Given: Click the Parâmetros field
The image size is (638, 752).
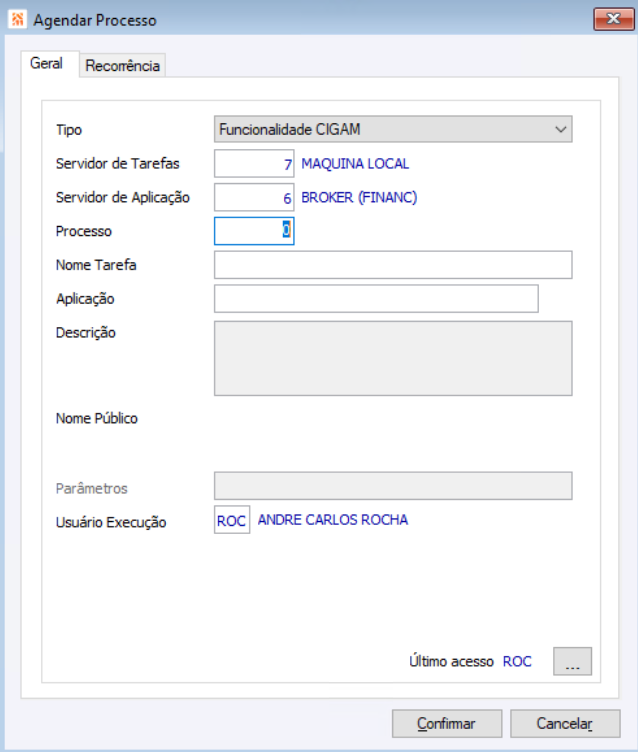Looking at the screenshot, I should pyautogui.click(x=393, y=486).
